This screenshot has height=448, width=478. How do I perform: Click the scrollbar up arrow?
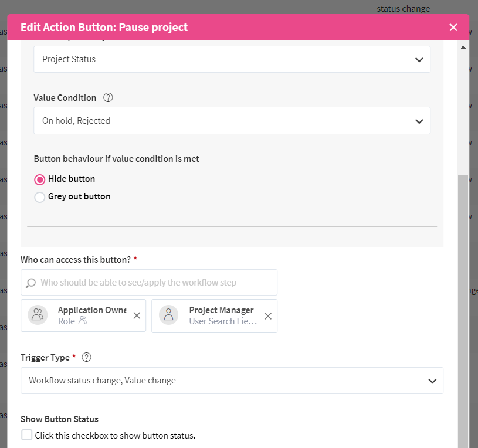[x=463, y=47]
